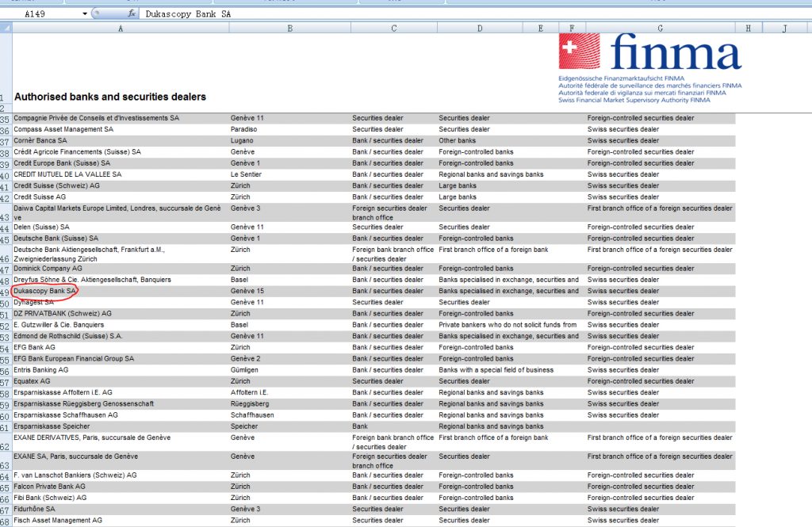Open the Name Box dropdown arrow
Image resolution: width=812 pixels, height=527 pixels.
(x=85, y=14)
